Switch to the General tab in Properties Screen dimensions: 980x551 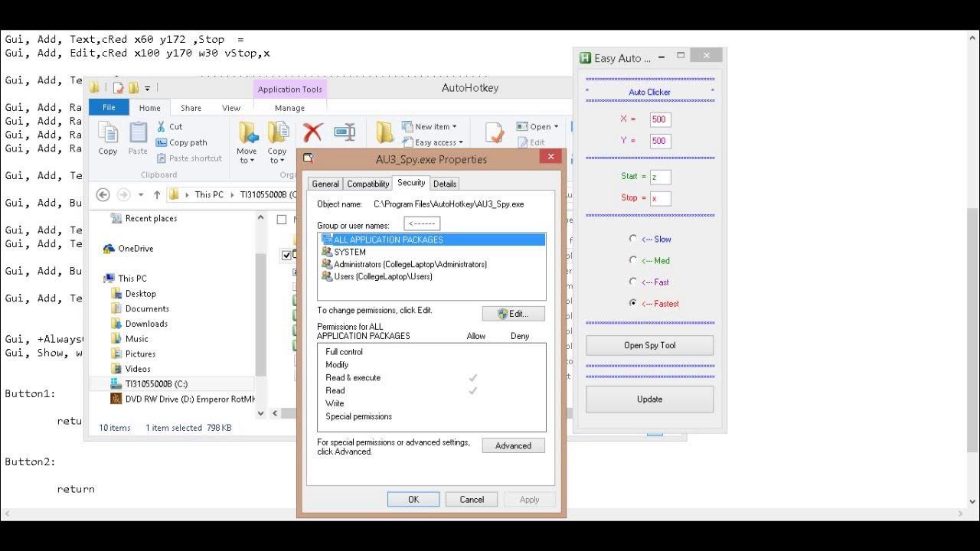(x=325, y=184)
